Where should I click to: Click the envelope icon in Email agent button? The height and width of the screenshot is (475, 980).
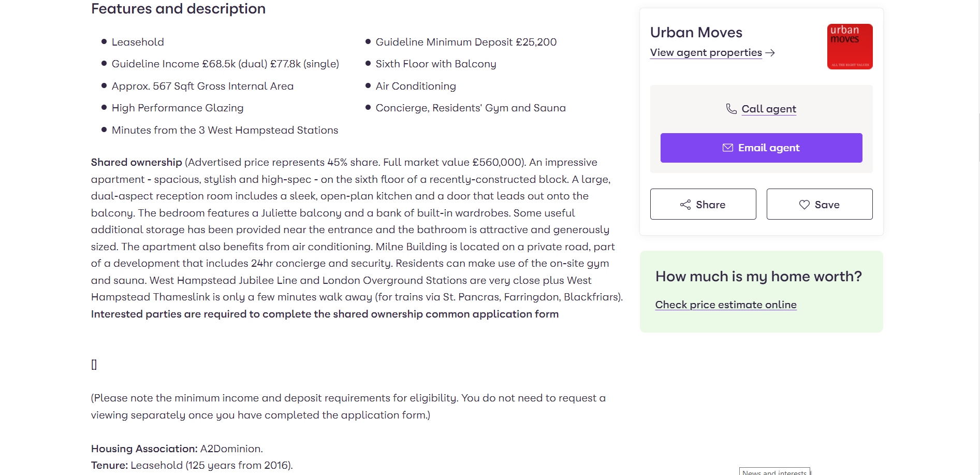coord(727,148)
